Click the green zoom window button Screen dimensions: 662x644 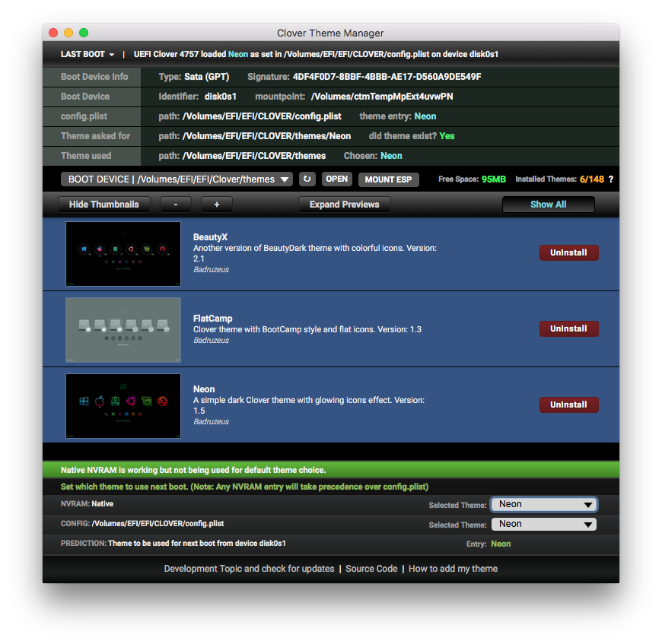tap(84, 33)
